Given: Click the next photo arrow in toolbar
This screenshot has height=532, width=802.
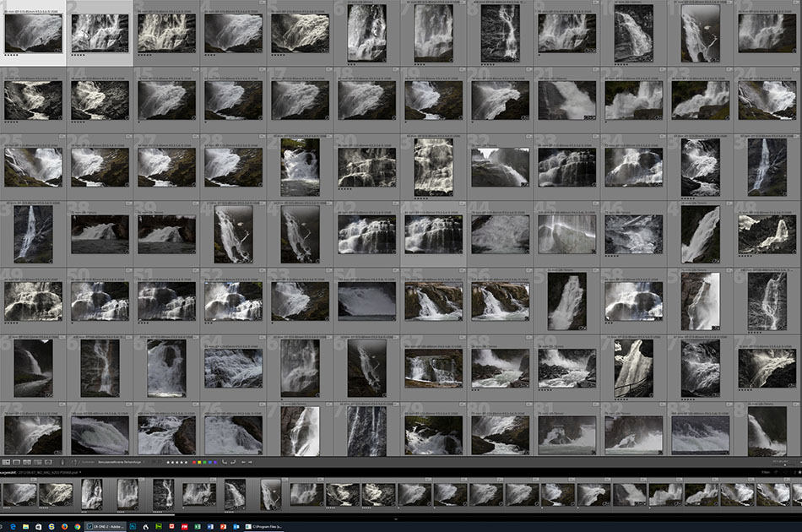Looking at the screenshot, I should tap(252, 462).
